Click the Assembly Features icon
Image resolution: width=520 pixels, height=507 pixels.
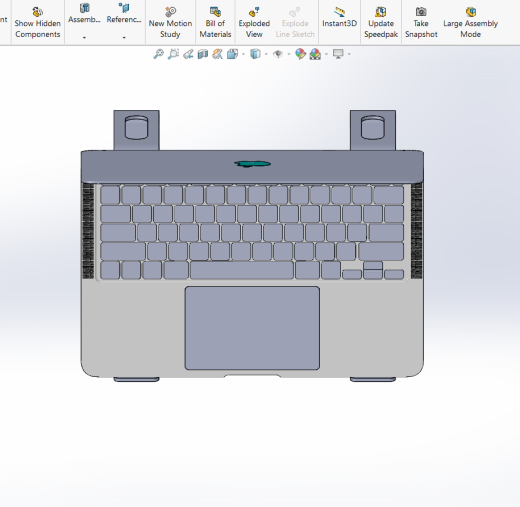coord(84,8)
